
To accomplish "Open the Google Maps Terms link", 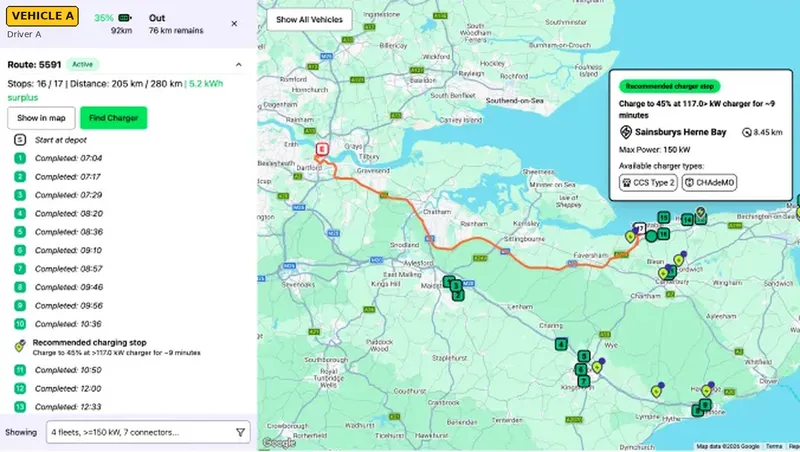I will pyautogui.click(x=773, y=446).
